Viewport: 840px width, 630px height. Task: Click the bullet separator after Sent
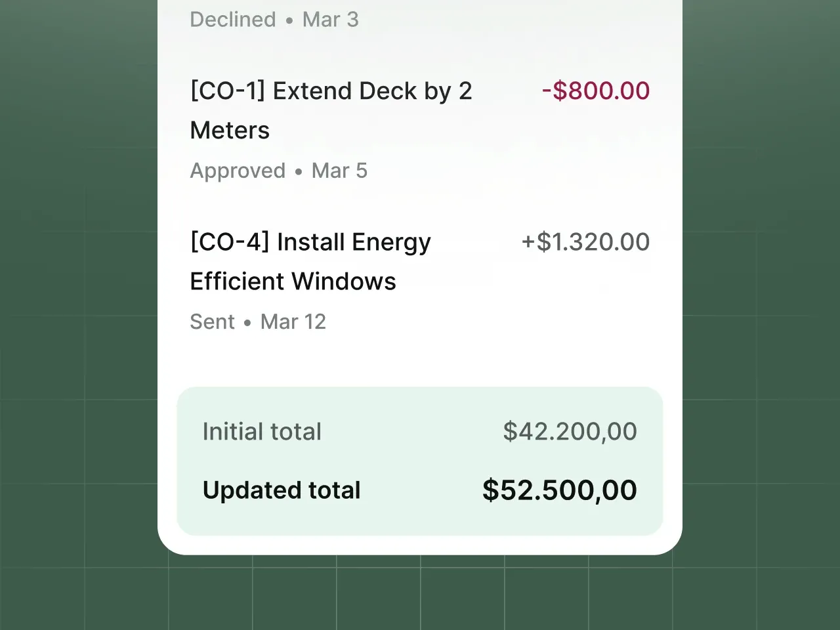point(247,322)
